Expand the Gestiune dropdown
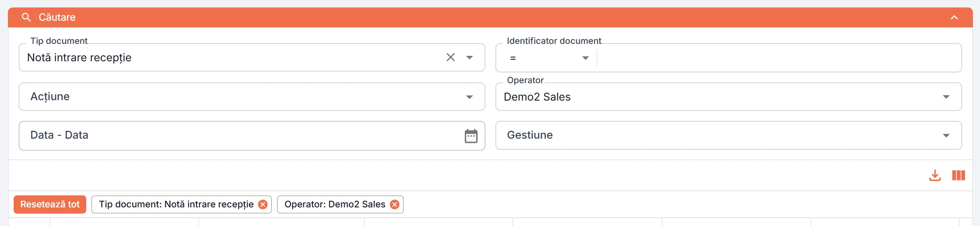This screenshot has height=226, width=980. [x=946, y=136]
